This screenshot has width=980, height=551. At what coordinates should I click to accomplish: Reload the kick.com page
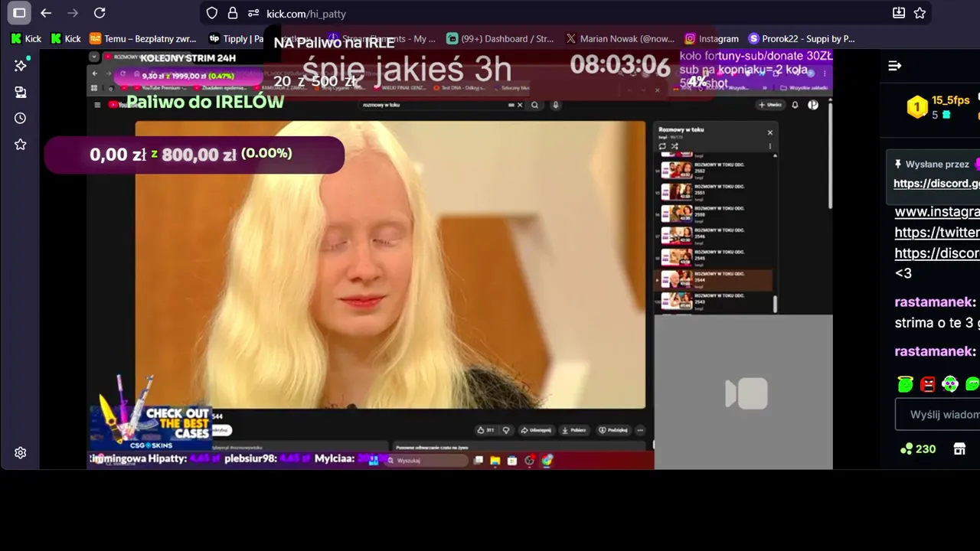pos(100,13)
